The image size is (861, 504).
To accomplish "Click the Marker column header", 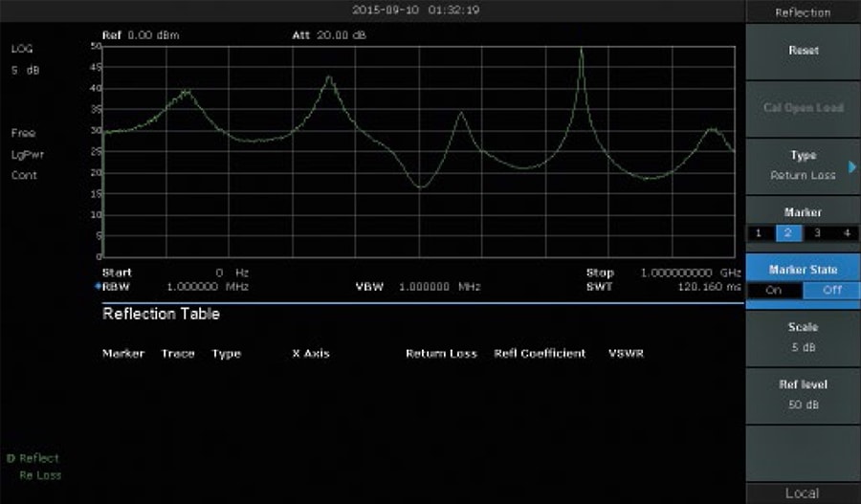I will click(x=123, y=354).
